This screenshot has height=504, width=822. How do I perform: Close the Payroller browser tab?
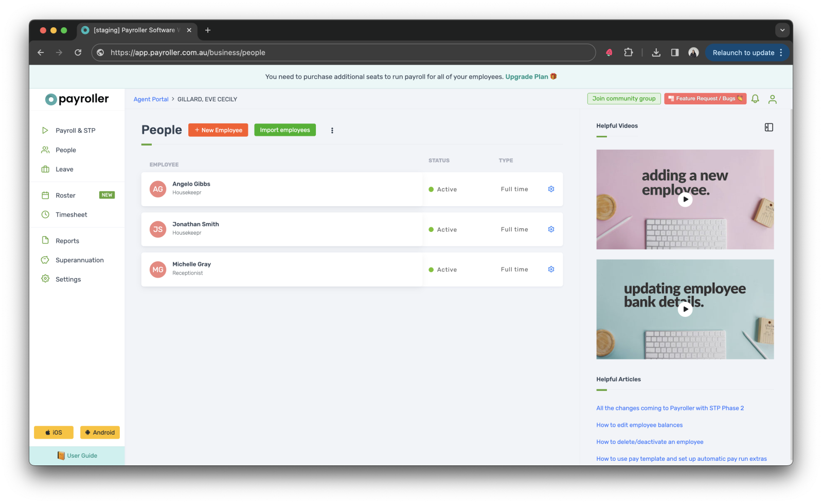click(x=189, y=30)
